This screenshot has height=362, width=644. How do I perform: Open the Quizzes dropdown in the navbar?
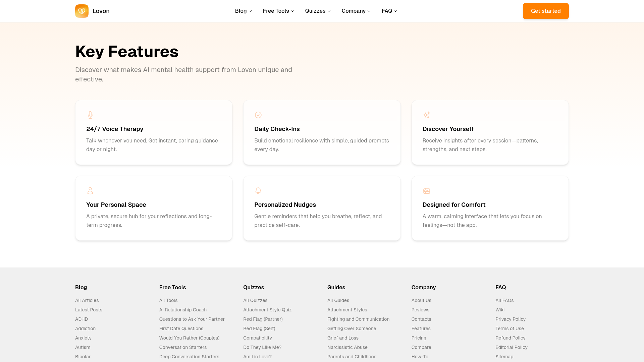(318, 11)
